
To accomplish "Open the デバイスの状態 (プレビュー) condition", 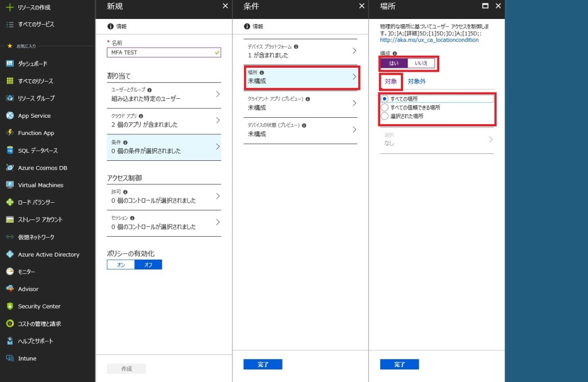I will pyautogui.click(x=300, y=130).
